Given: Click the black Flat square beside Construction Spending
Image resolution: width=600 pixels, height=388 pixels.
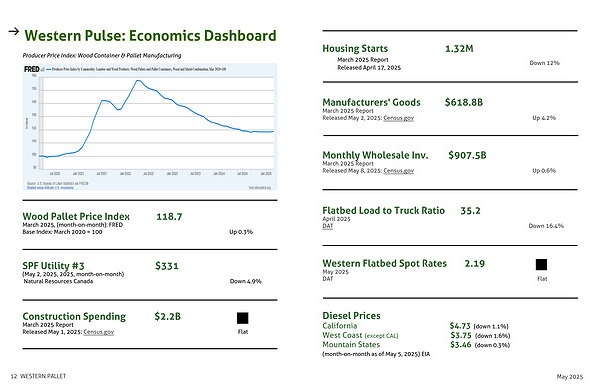Looking at the screenshot, I should [x=243, y=318].
